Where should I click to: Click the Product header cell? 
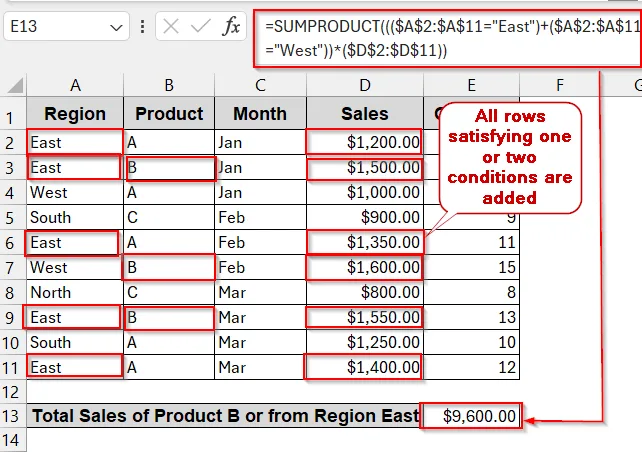pos(169,113)
